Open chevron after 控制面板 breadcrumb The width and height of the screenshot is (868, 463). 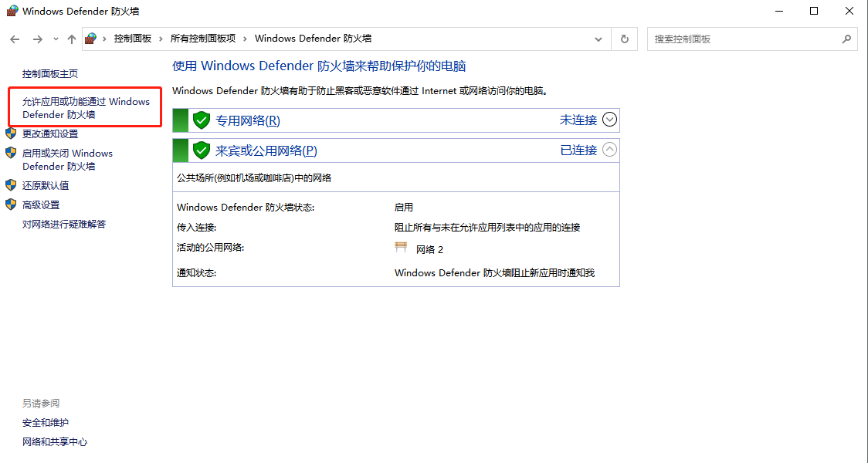(161, 39)
